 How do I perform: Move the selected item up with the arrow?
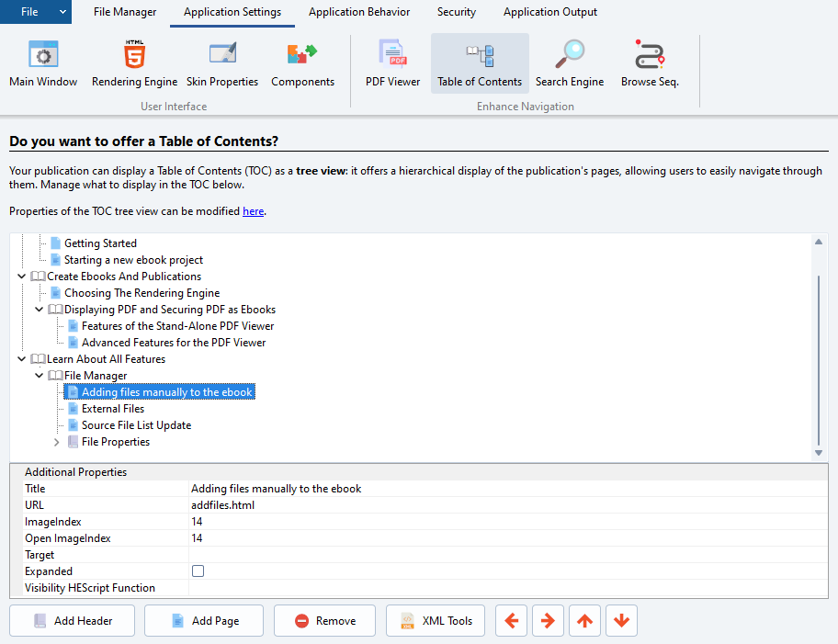(x=584, y=621)
